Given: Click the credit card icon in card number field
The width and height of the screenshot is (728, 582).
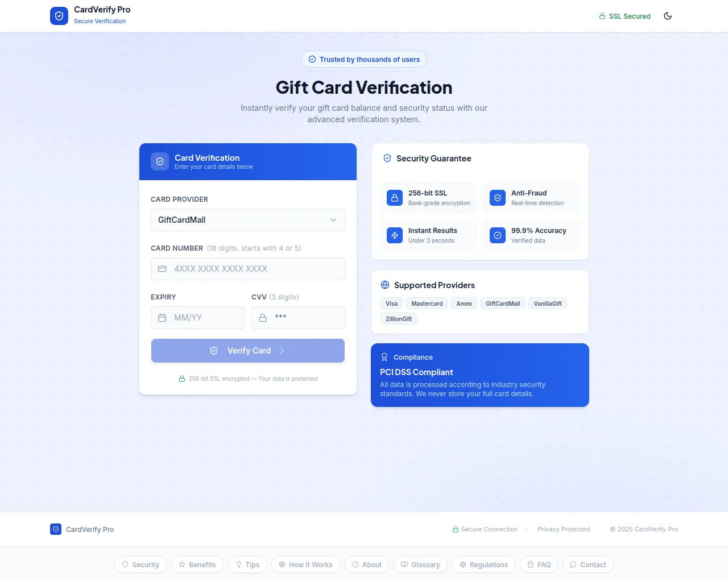Looking at the screenshot, I should point(162,269).
